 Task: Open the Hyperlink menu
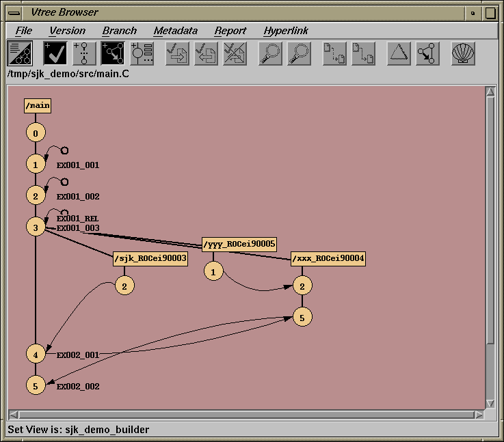coord(286,31)
